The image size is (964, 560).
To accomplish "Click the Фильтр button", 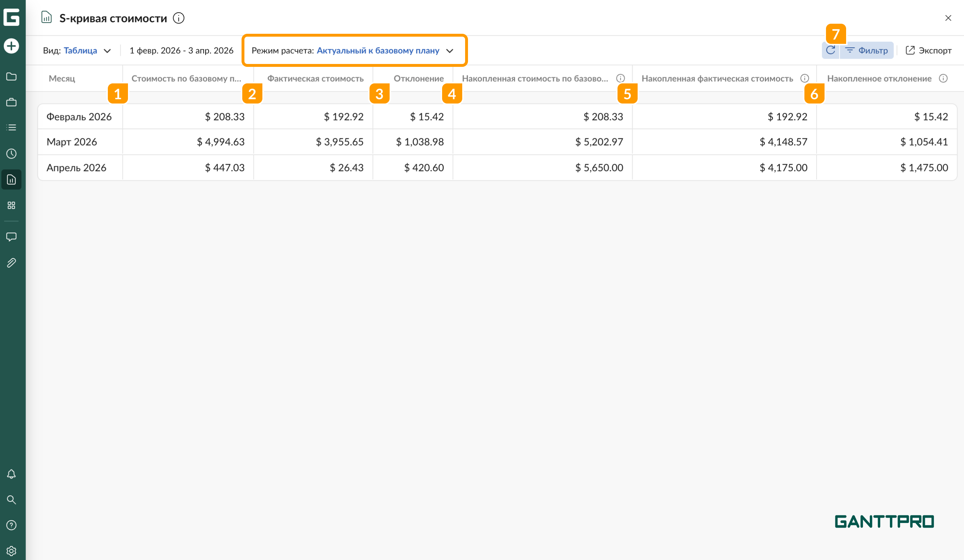I will [x=867, y=50].
